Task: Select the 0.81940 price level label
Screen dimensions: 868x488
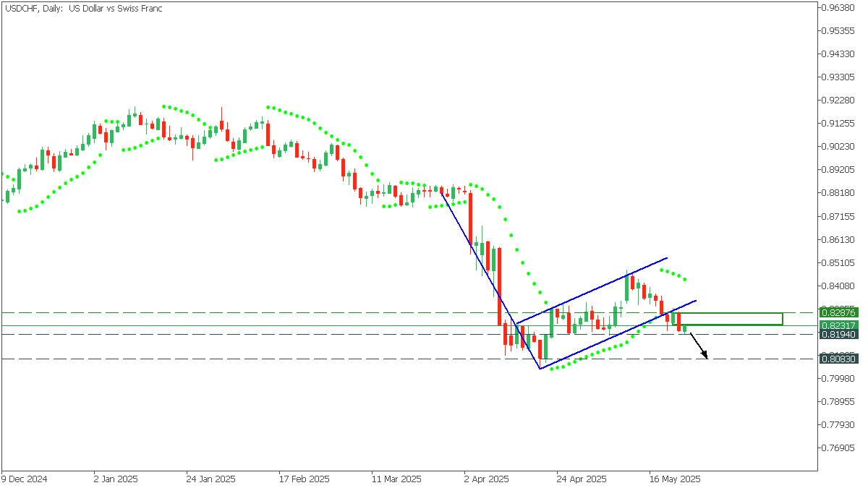Action: click(838, 335)
